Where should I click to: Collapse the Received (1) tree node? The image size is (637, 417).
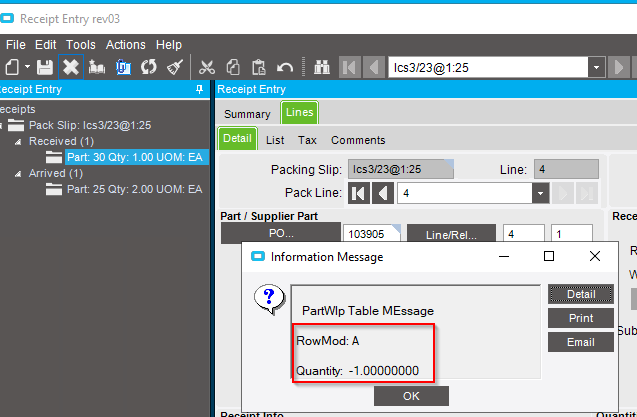(x=18, y=142)
